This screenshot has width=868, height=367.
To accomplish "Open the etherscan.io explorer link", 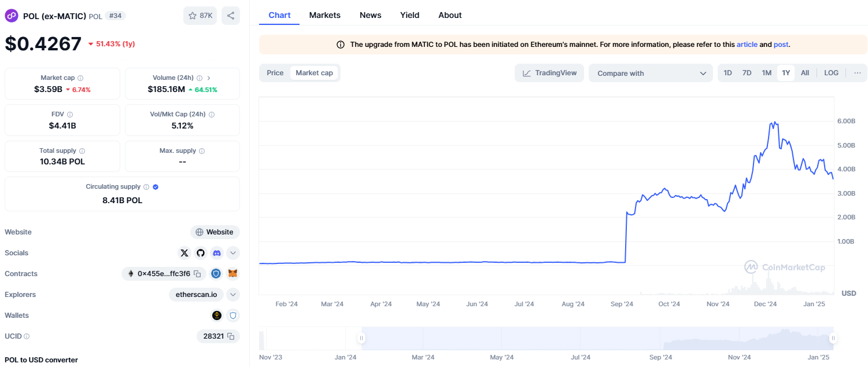I will 197,295.
